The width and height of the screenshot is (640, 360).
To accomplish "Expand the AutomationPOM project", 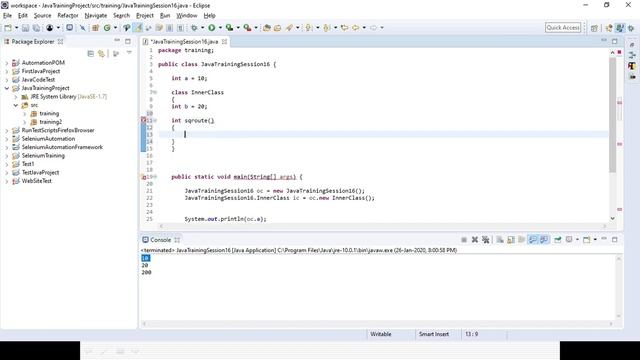I will [7, 63].
